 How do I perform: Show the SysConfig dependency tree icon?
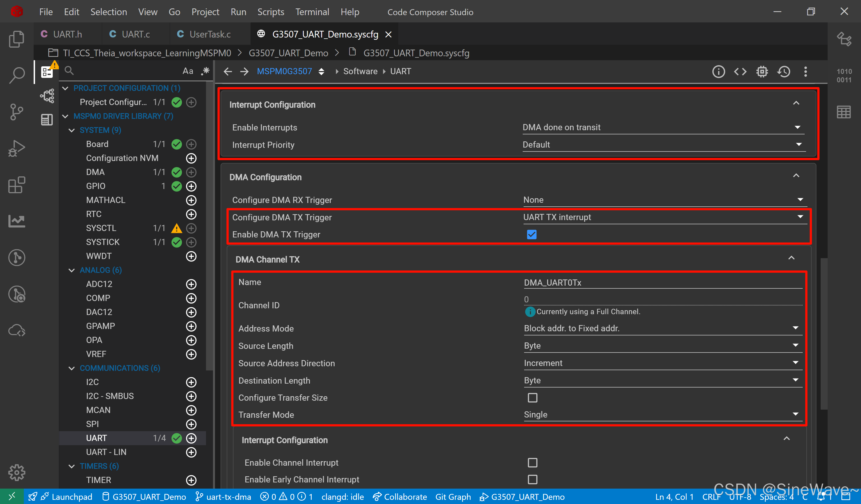coord(47,96)
